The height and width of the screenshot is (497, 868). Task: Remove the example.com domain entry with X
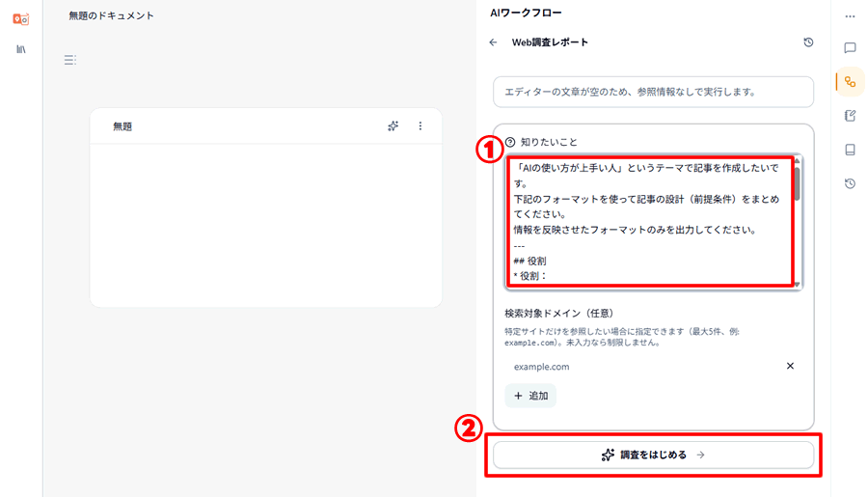pyautogui.click(x=790, y=366)
